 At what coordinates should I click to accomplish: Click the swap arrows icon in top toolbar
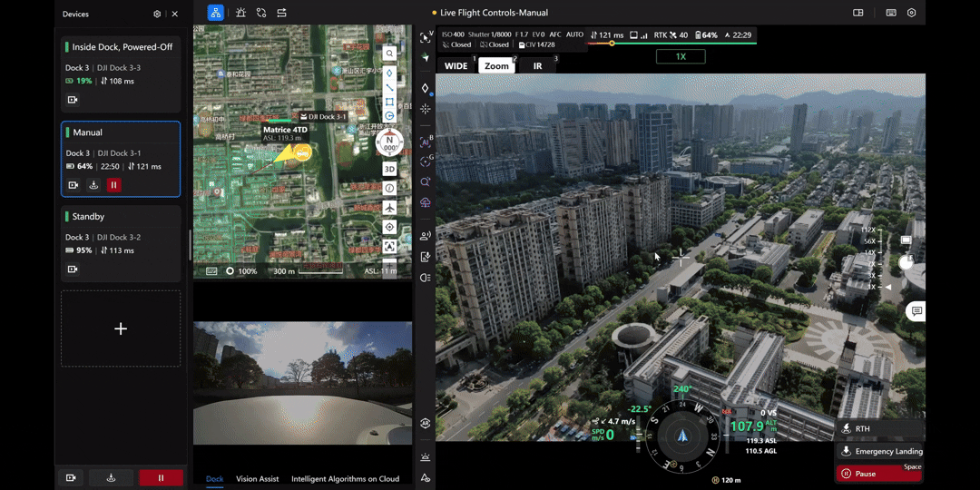[282, 13]
